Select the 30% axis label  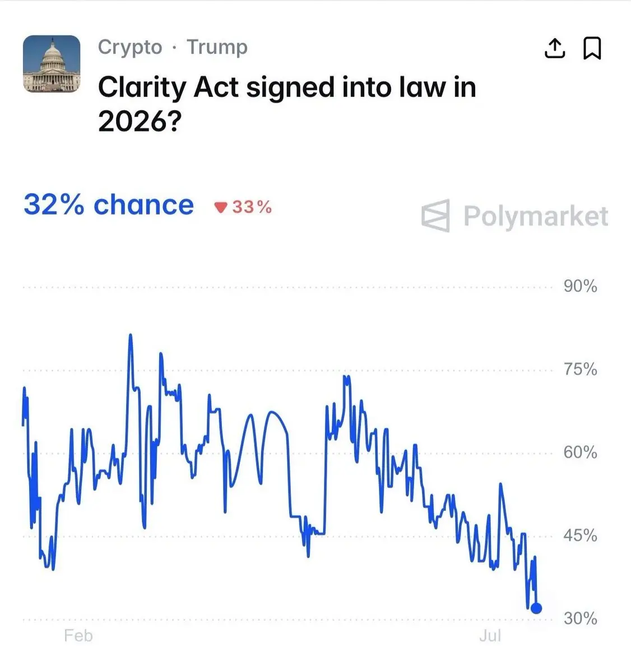581,619
